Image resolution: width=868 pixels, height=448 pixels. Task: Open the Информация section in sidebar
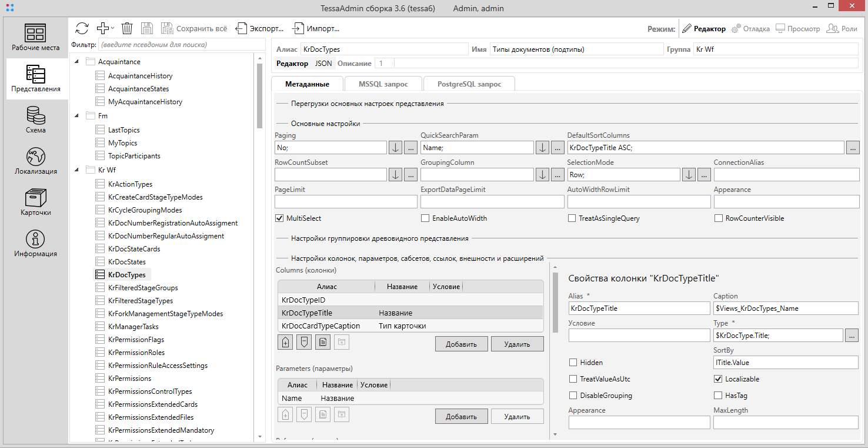tap(36, 243)
